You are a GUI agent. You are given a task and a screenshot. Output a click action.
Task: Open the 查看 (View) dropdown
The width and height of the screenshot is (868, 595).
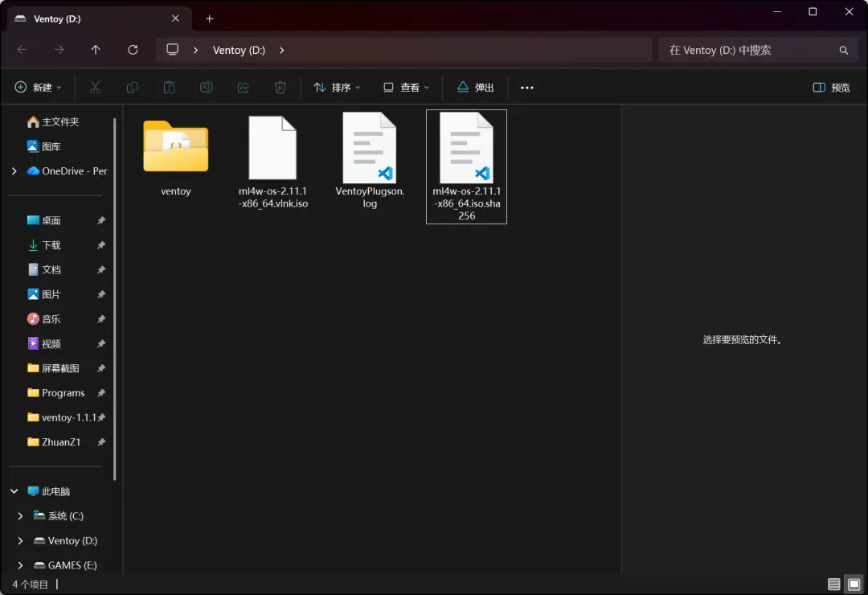(407, 88)
